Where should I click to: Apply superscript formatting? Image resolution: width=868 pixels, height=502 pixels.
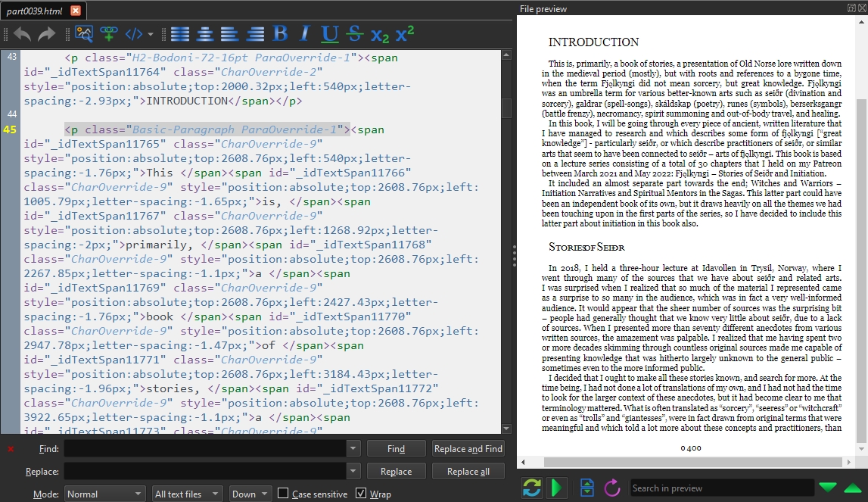click(405, 33)
